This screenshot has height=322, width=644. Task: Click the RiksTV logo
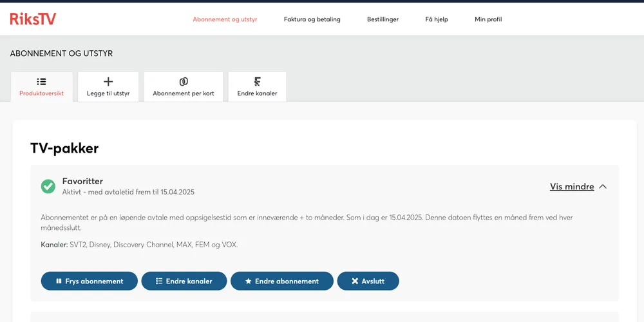click(x=33, y=19)
